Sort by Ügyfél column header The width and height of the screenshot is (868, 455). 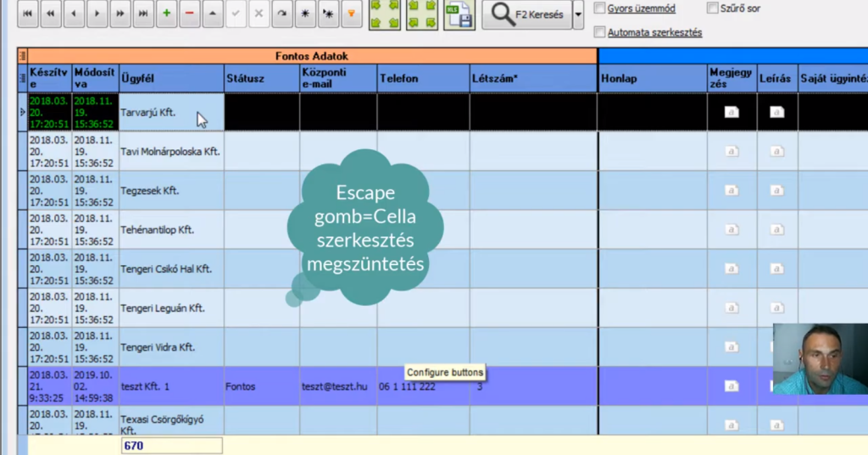click(171, 78)
